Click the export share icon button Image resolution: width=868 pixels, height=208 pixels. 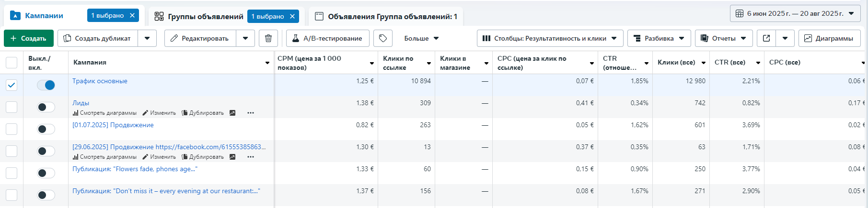tap(766, 38)
